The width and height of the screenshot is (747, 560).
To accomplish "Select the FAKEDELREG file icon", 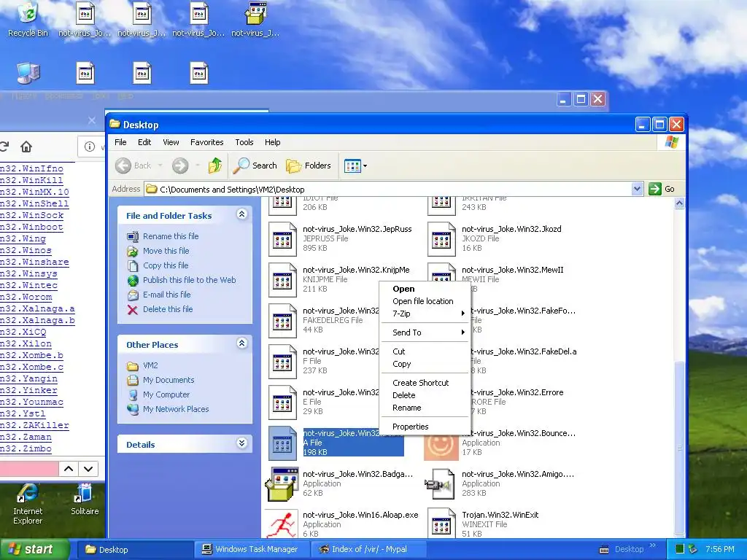I will [x=282, y=321].
